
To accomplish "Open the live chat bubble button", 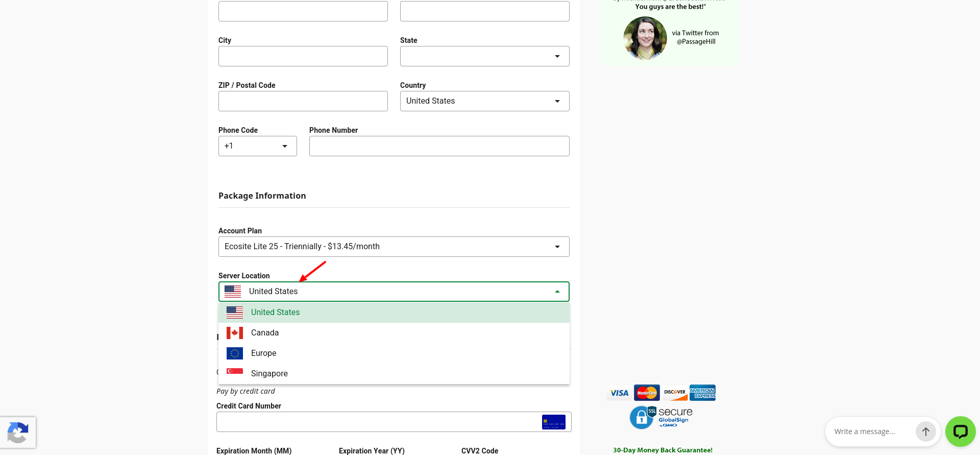I will click(x=961, y=432).
